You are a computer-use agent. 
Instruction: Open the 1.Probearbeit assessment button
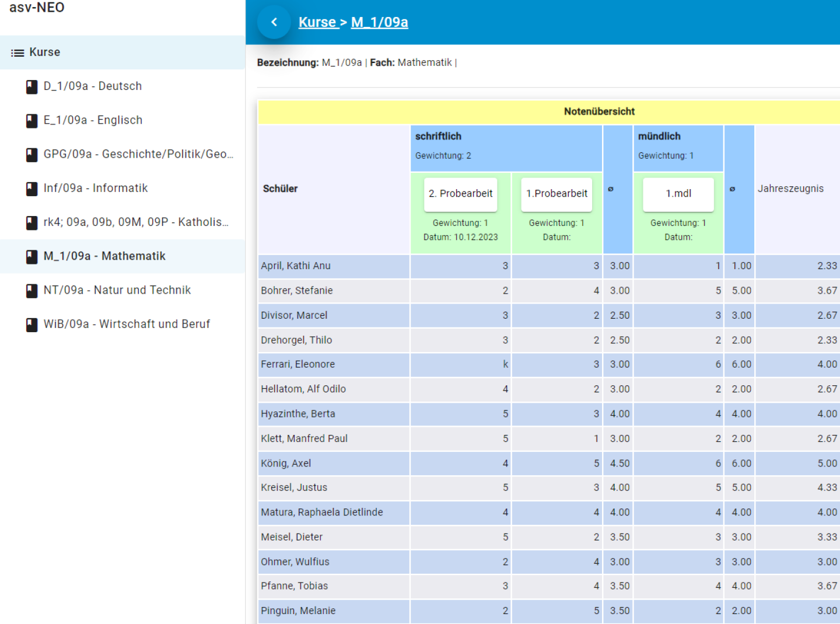[556, 194]
